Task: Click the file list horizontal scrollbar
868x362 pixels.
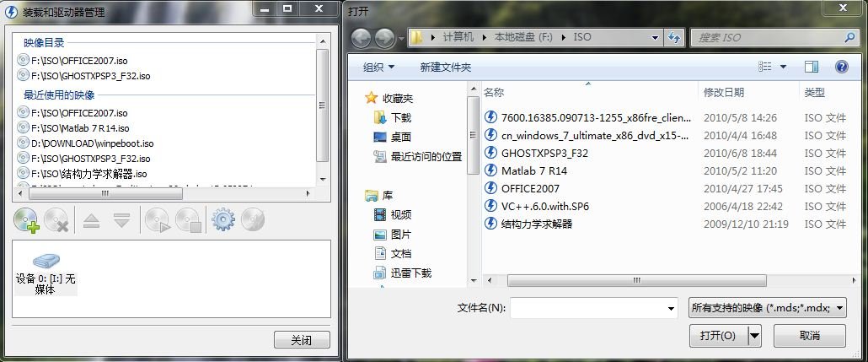Action: point(636,281)
